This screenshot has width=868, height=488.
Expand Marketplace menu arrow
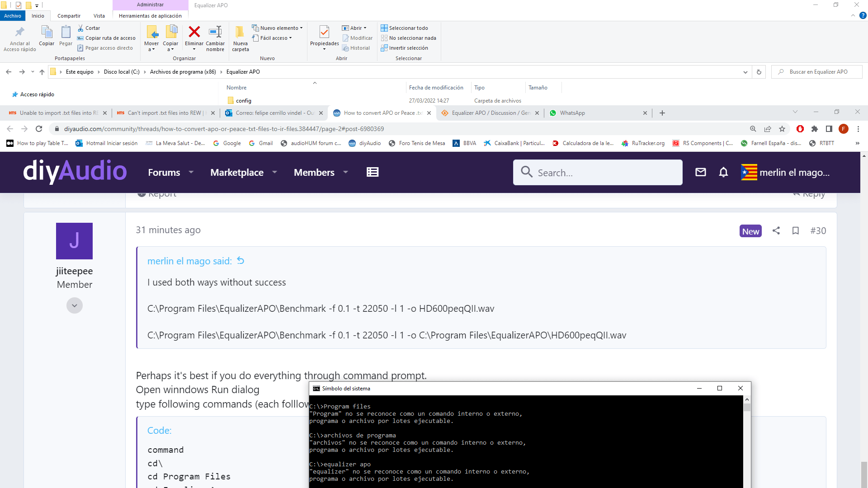(274, 172)
